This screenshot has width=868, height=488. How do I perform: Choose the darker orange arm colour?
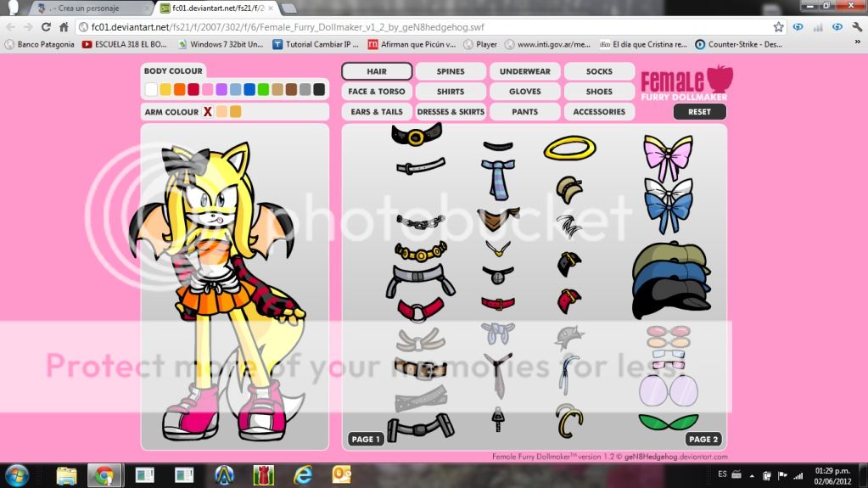[235, 111]
